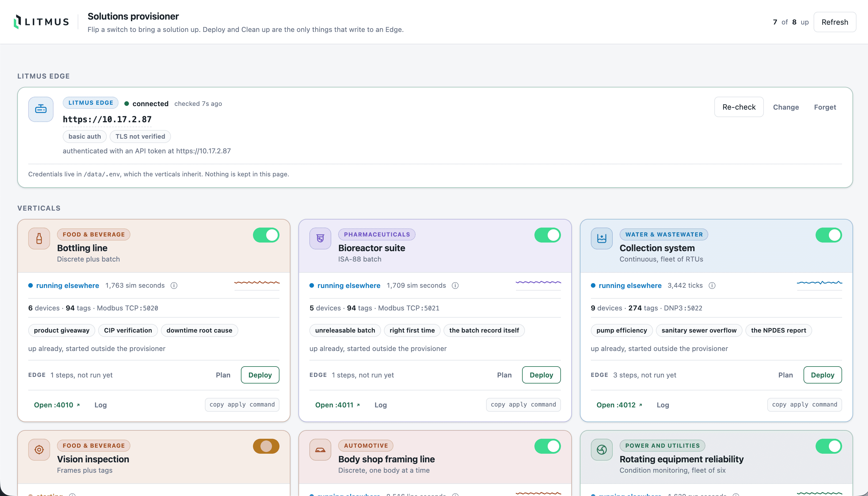The width and height of the screenshot is (868, 496).
Task: Click the Bioreactor suite icon
Action: coord(320,239)
